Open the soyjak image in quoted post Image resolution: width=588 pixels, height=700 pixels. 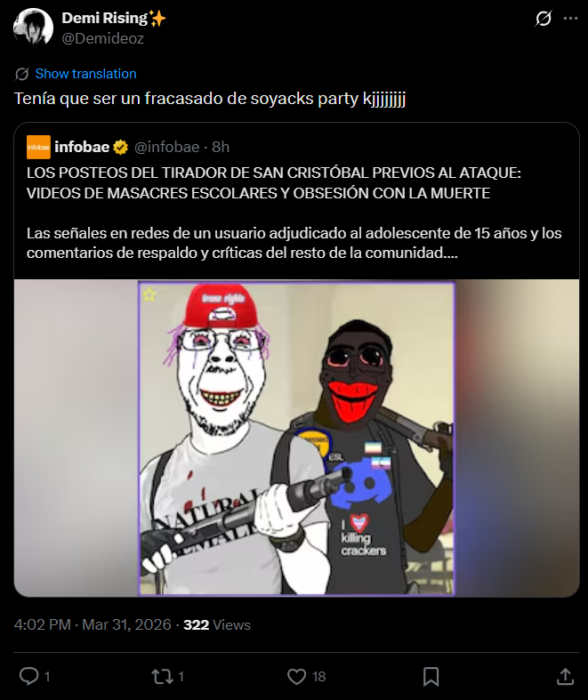(296, 438)
